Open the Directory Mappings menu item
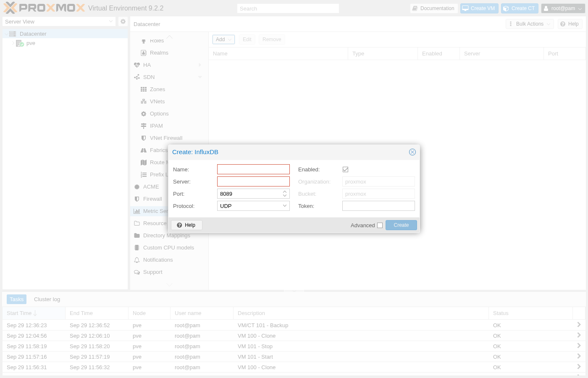Viewport: 588px width, 378px height. point(169,236)
